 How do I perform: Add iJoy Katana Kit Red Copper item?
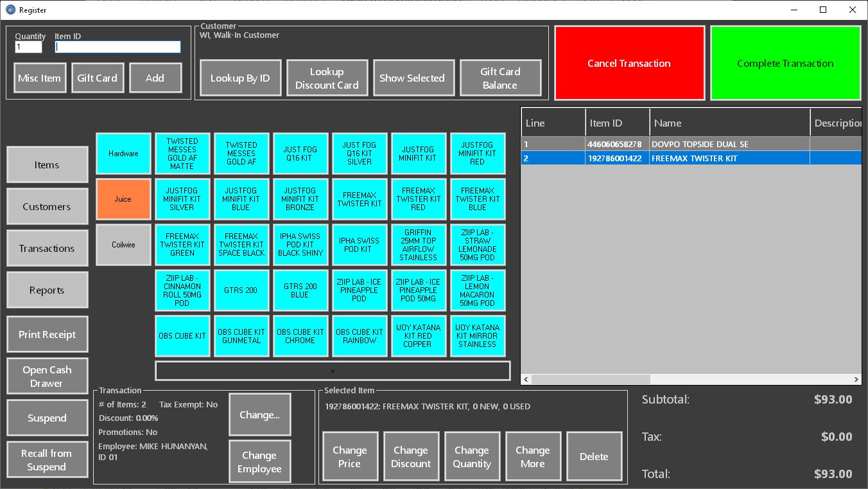[x=419, y=336]
